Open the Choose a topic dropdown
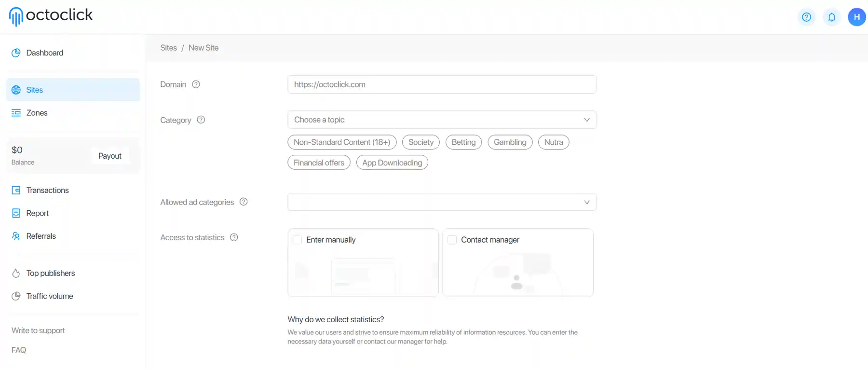 coord(442,120)
